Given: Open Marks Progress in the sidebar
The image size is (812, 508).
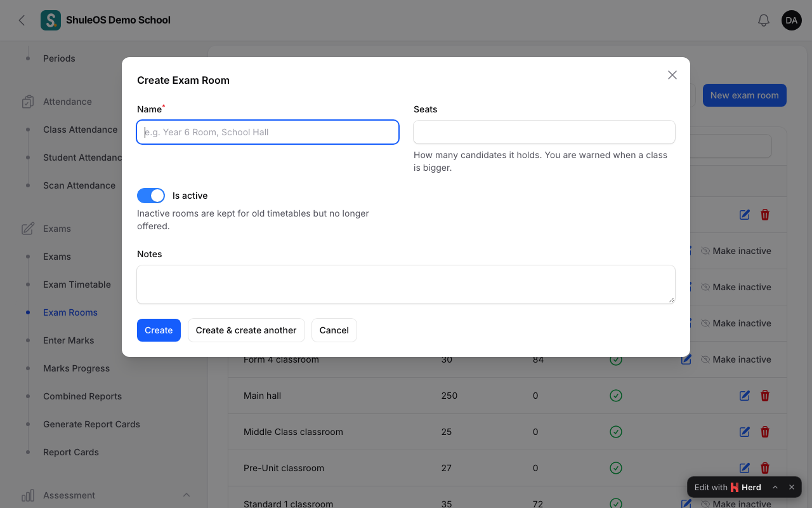Looking at the screenshot, I should [x=76, y=368].
